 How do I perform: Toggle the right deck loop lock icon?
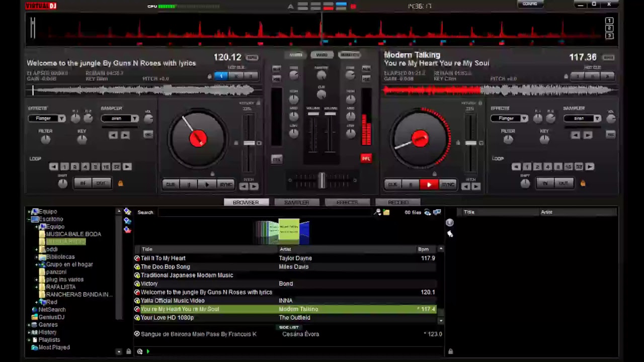tap(583, 184)
